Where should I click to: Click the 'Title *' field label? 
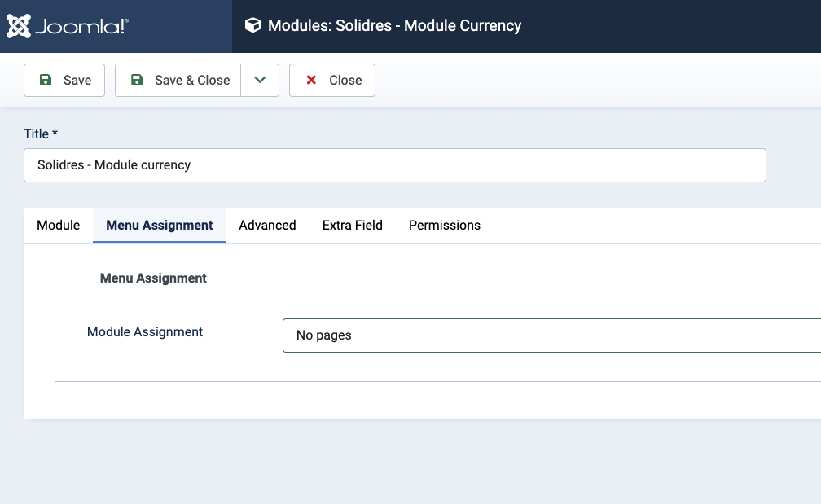41,134
